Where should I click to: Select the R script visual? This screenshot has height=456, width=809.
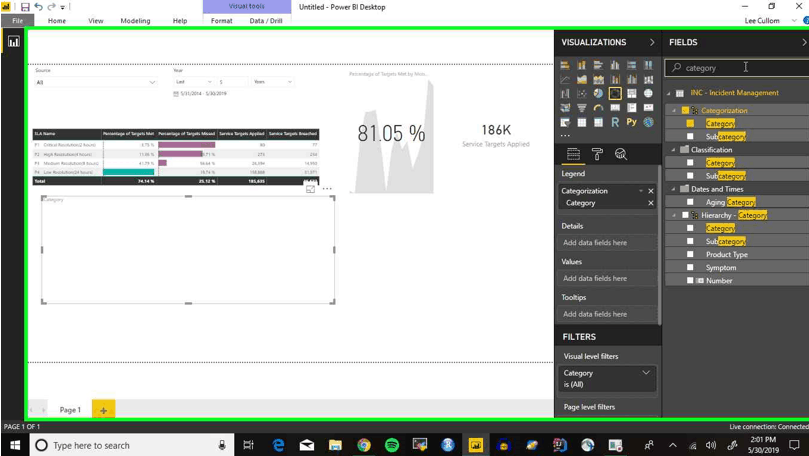(x=615, y=122)
